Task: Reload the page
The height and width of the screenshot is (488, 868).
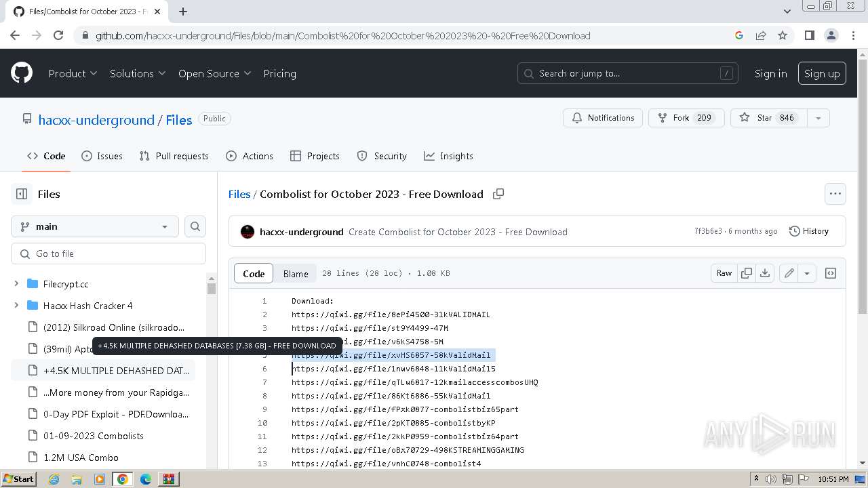Action: tap(58, 35)
